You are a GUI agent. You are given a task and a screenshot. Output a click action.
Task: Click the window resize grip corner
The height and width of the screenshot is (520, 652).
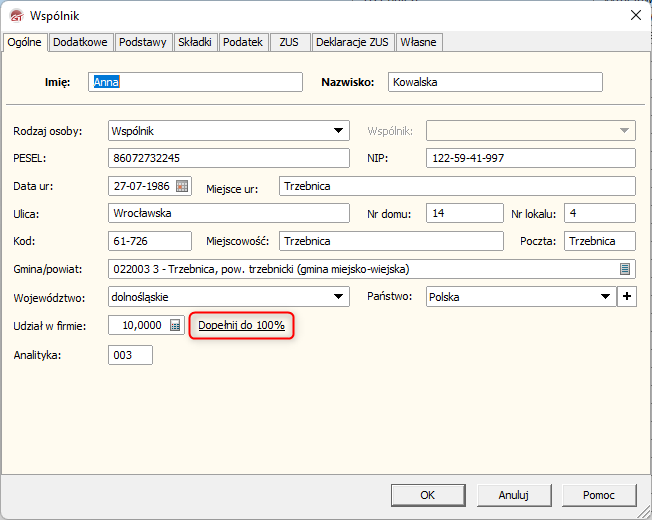pos(644,512)
